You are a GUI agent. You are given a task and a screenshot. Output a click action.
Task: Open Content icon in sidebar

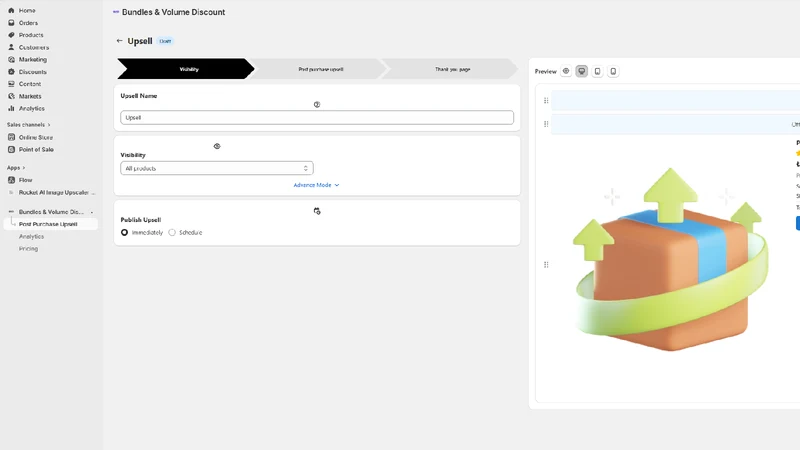(x=11, y=84)
